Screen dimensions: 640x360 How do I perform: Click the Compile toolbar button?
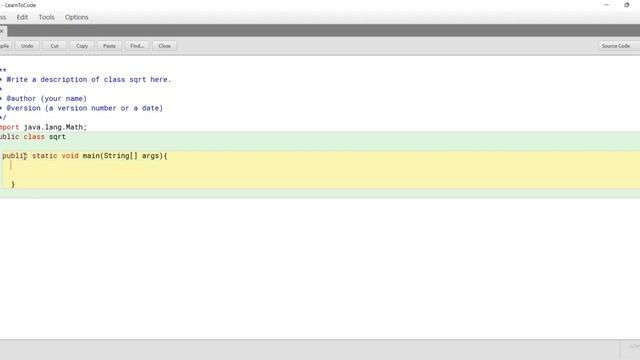pyautogui.click(x=4, y=46)
